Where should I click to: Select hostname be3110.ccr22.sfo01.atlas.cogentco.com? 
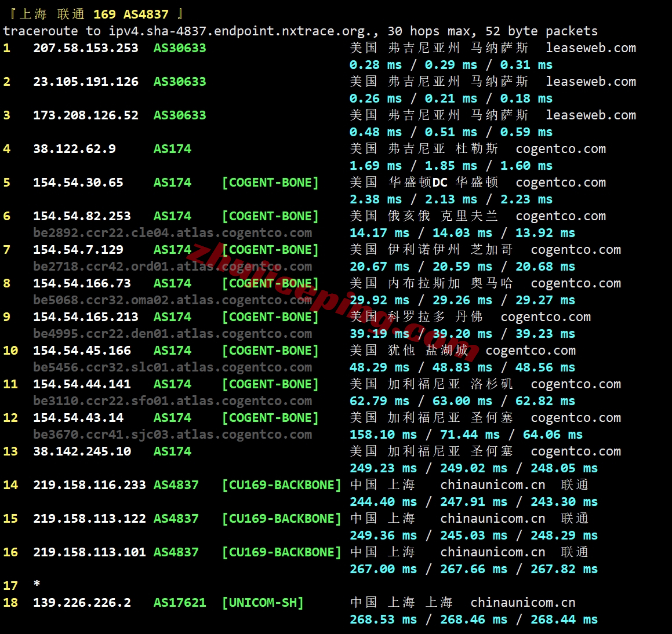[x=173, y=401]
